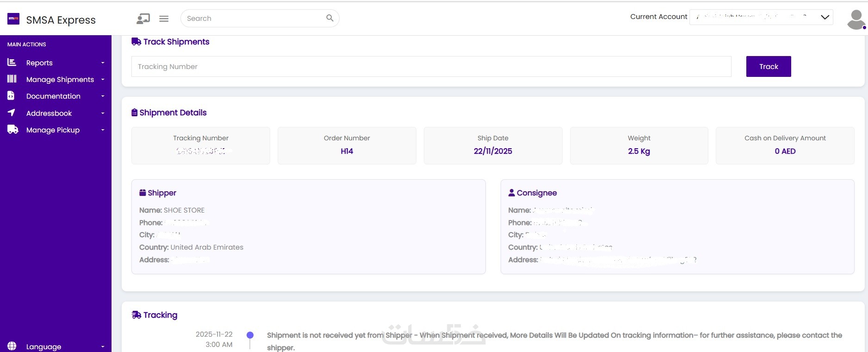This screenshot has height=352, width=868.
Task: Select the United Arab Emirates country text
Action: [x=207, y=247]
